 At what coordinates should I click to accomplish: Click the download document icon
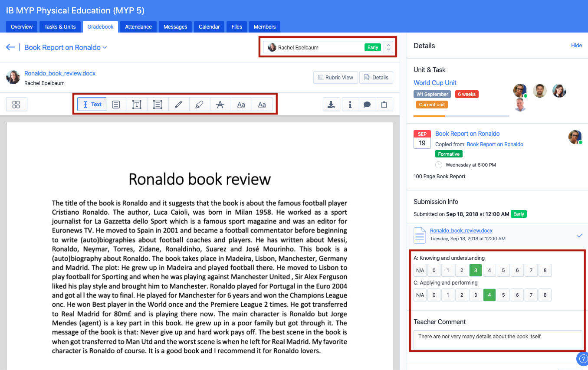point(331,105)
